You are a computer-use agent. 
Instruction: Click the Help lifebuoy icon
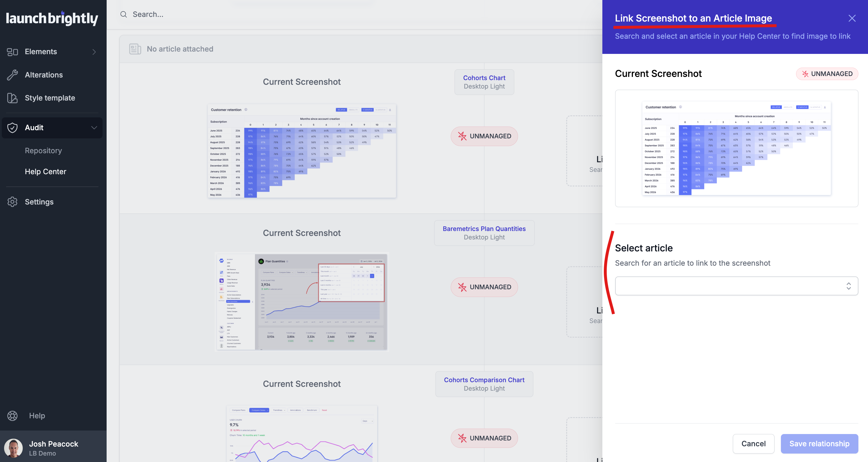[13, 416]
